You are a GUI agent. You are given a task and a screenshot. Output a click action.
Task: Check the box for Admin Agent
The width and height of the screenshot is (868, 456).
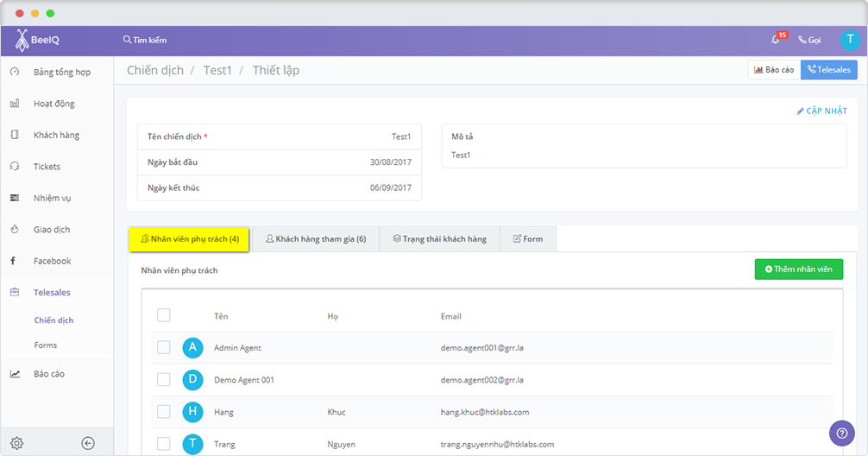coord(164,347)
